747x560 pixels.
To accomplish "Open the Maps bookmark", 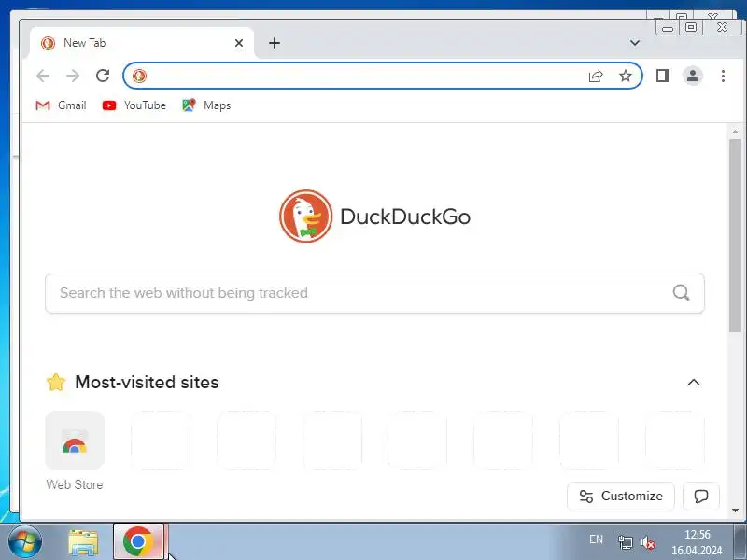I will (x=206, y=105).
